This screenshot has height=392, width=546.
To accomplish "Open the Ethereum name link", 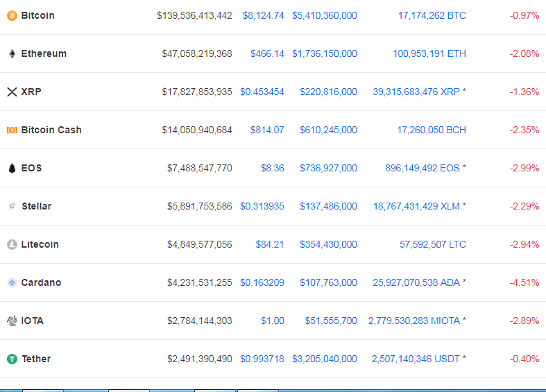I will [x=44, y=53].
